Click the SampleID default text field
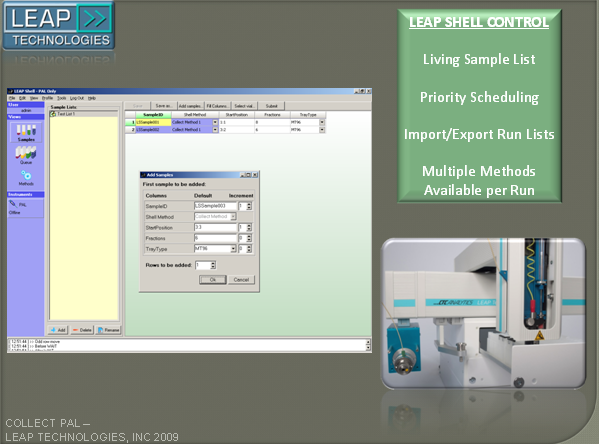599x444 pixels. pos(215,206)
